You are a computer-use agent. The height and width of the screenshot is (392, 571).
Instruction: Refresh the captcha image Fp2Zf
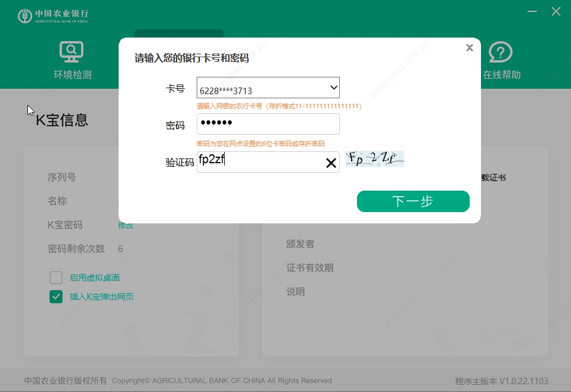[x=375, y=158]
